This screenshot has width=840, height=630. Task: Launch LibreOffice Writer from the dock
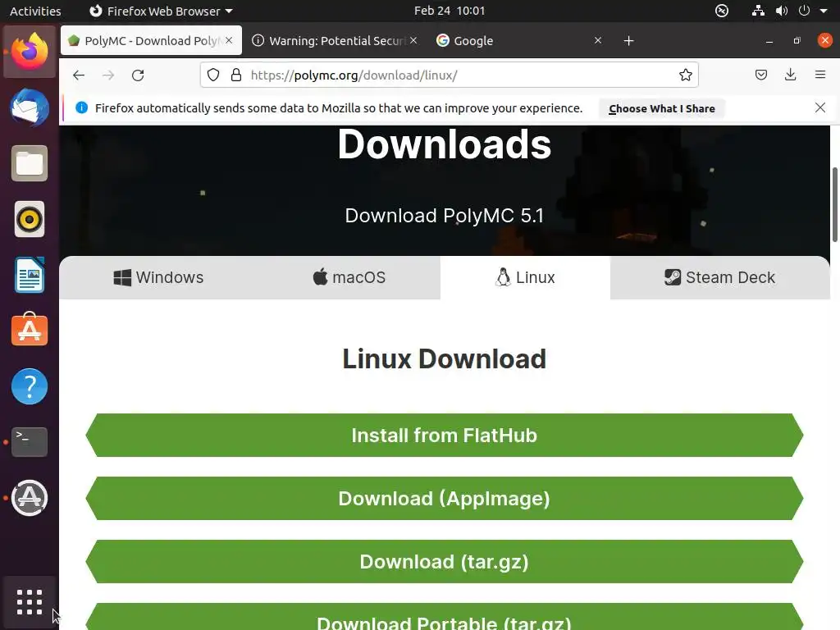point(30,275)
